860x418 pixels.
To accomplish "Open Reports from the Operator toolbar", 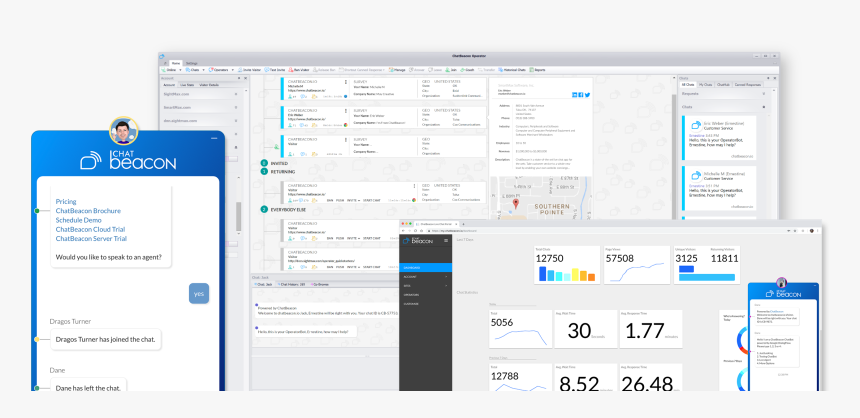I will click(537, 70).
